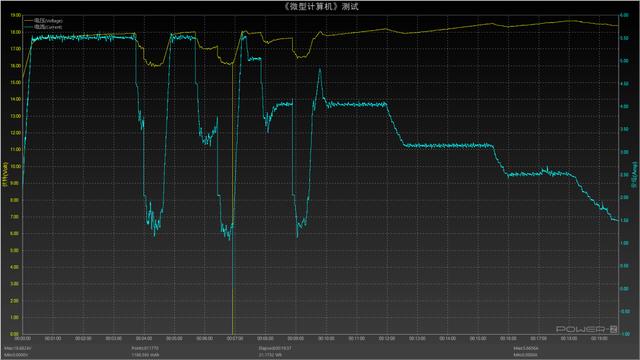Click the 14.00 voltage axis tick label

(15, 99)
